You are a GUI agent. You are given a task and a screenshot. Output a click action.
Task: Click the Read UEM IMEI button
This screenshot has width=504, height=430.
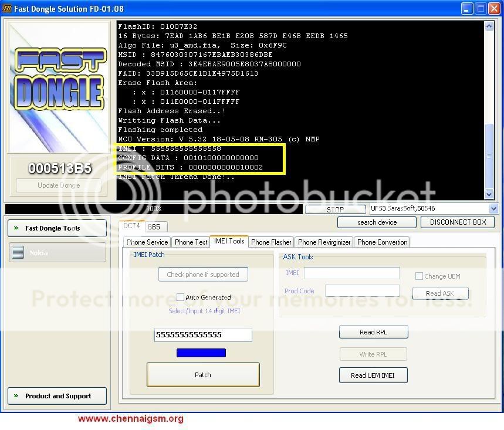click(x=373, y=375)
